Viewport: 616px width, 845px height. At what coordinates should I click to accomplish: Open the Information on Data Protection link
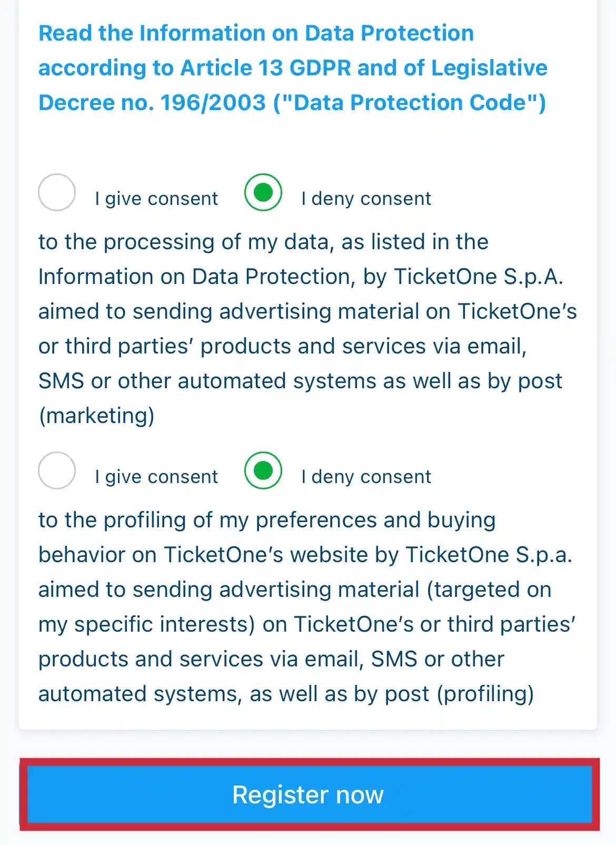(x=256, y=33)
